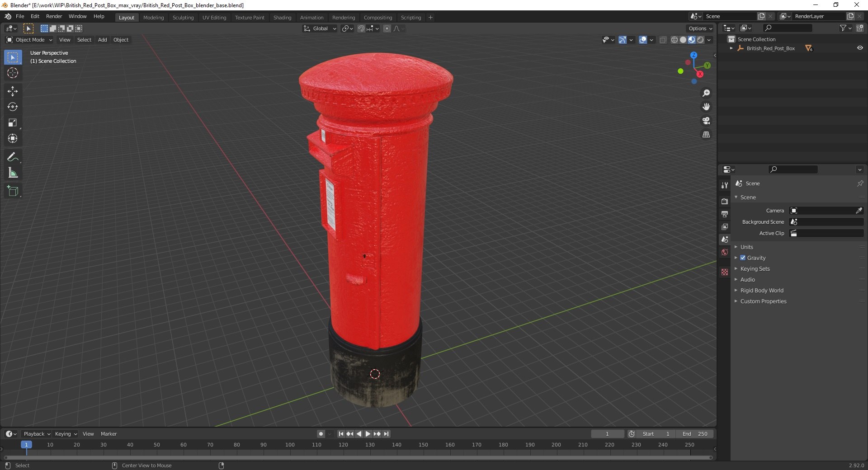Select the Transform tool
868x470 pixels.
(13, 139)
